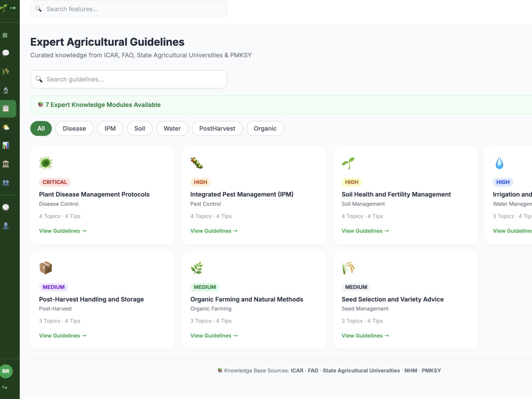This screenshot has height=399, width=532.
Task: Open Organic Farming and Natural Methods title
Action: click(x=247, y=299)
